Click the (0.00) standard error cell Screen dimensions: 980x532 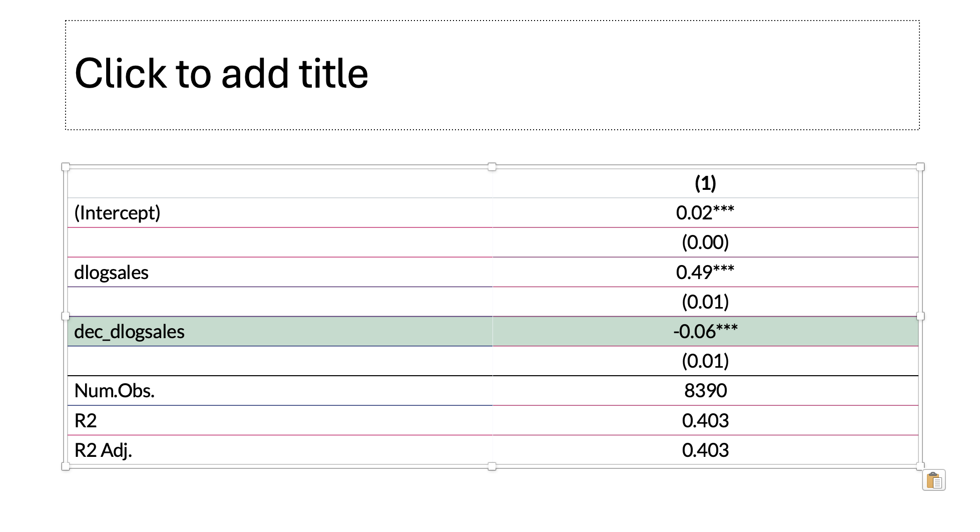pyautogui.click(x=705, y=243)
